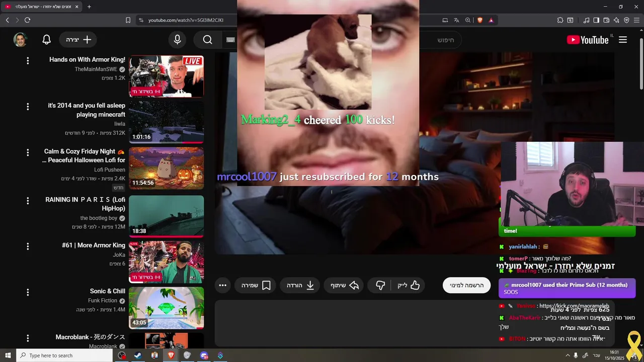Screen dimensions: 644x362
Task: Switch the input language 'עבר' indicator
Action: click(x=596, y=355)
